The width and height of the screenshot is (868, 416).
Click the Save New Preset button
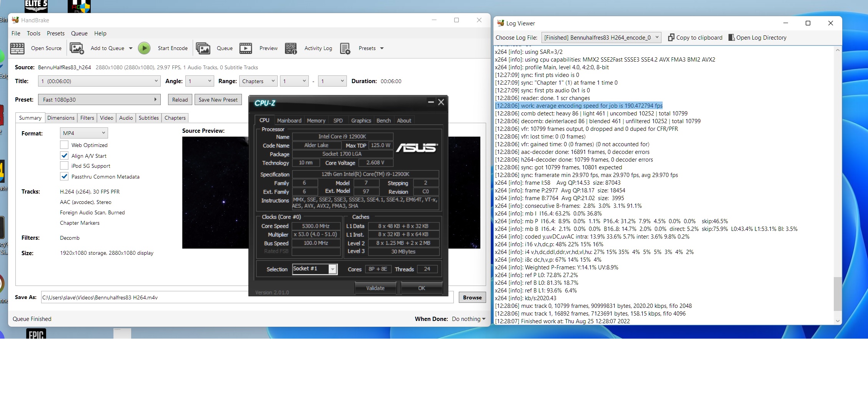[218, 100]
